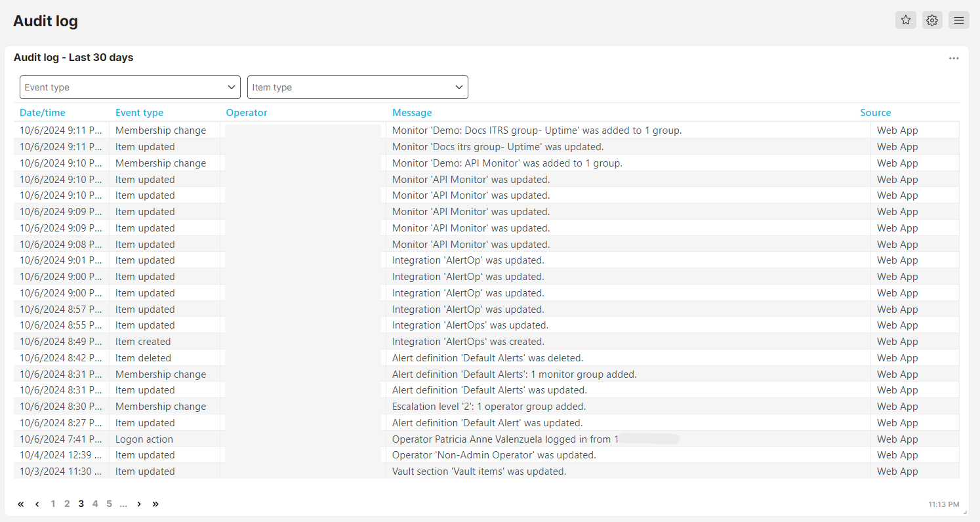Sort by Message column header
The width and height of the screenshot is (980, 522).
point(412,113)
